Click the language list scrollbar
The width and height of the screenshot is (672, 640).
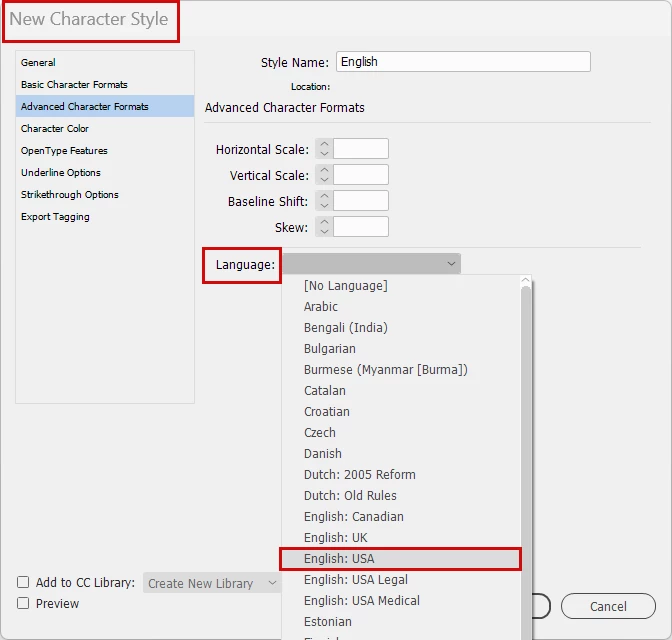point(526,463)
